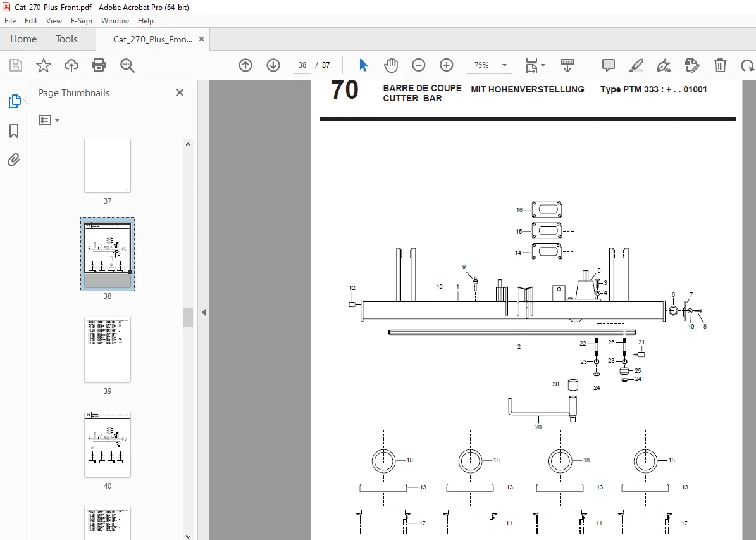Add the file to starred favorites
756x540 pixels.
pyautogui.click(x=44, y=65)
